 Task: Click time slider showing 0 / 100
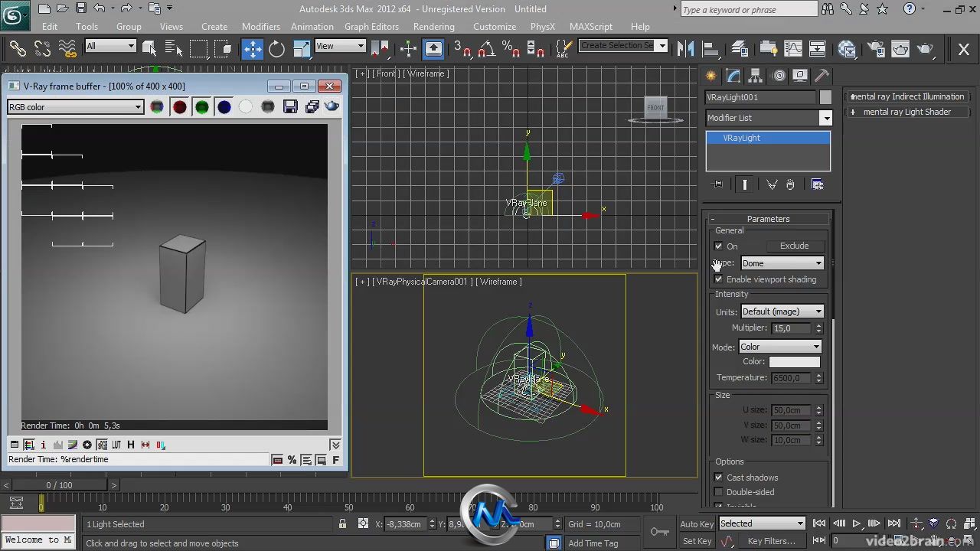click(60, 485)
